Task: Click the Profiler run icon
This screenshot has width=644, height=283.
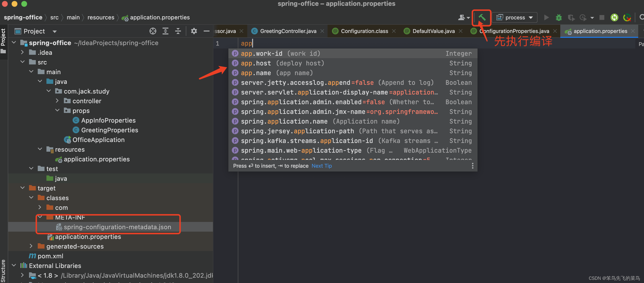Action: coord(583,17)
